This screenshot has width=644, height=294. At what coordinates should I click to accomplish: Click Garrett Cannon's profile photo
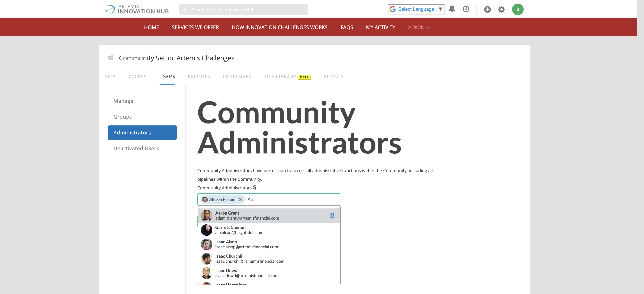click(206, 230)
